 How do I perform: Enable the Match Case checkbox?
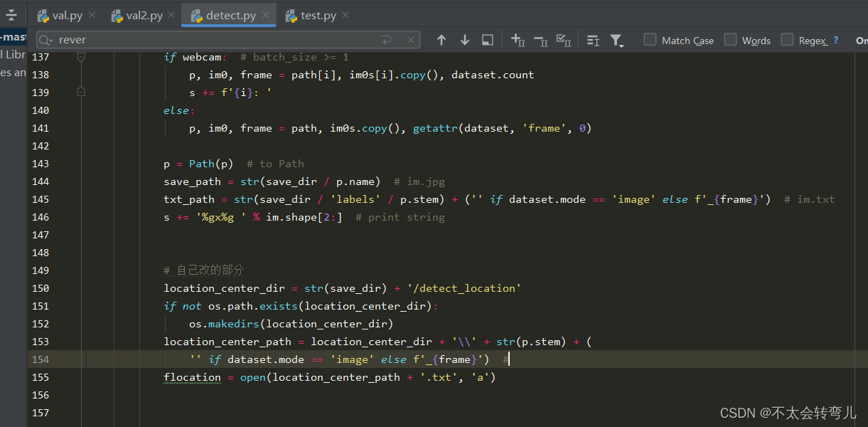point(650,40)
